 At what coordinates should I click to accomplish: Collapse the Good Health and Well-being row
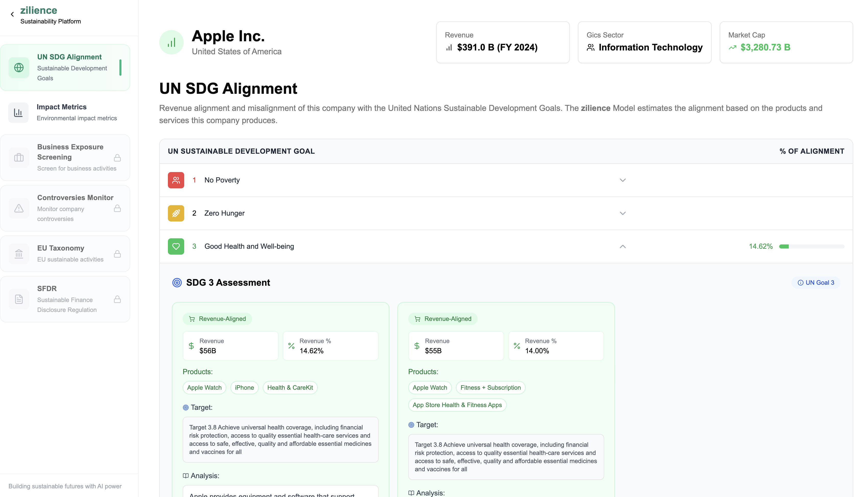622,246
